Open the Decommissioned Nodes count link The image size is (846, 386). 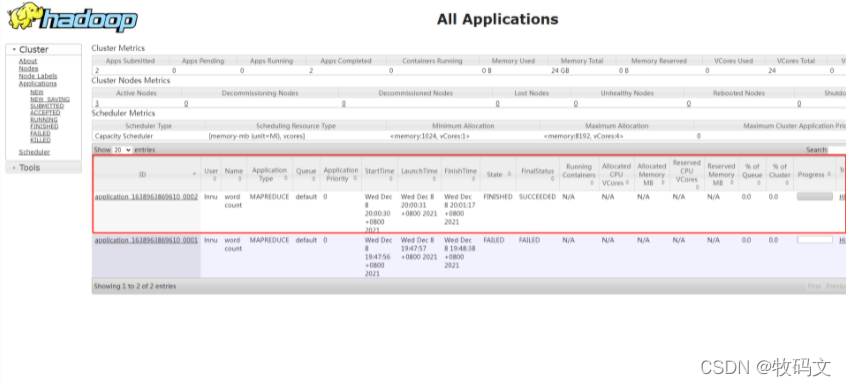(343, 103)
